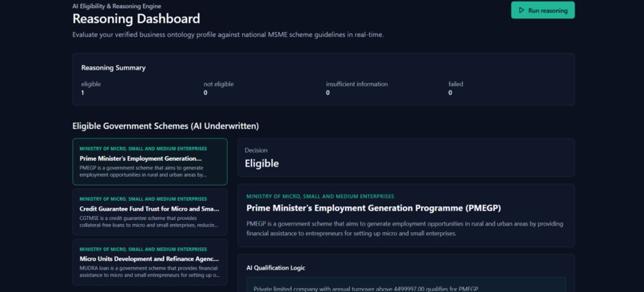Click the MUDRA loan description text
The width and height of the screenshot is (644, 292).
(149, 272)
